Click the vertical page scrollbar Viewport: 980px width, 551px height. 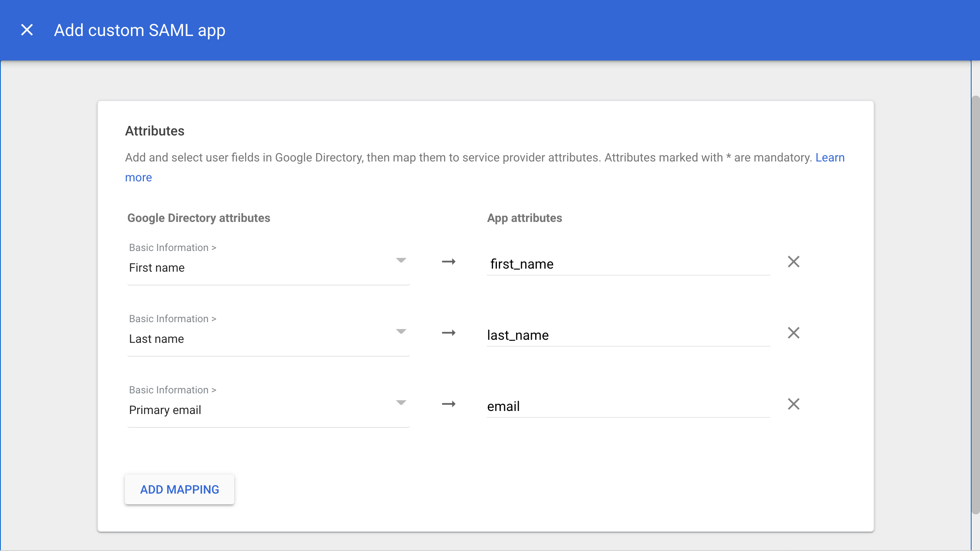click(x=975, y=304)
